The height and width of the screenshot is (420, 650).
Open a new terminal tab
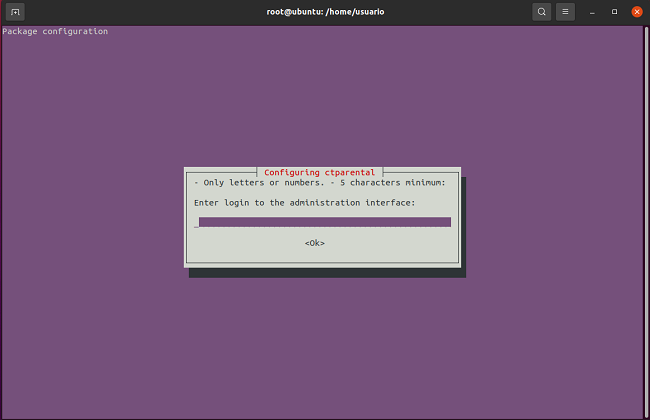click(x=15, y=12)
